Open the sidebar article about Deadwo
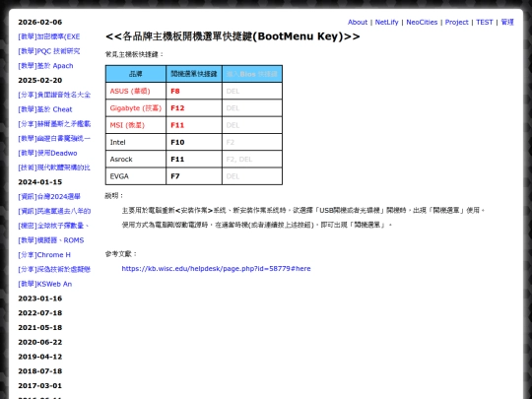The height and width of the screenshot is (399, 532). click(47, 153)
